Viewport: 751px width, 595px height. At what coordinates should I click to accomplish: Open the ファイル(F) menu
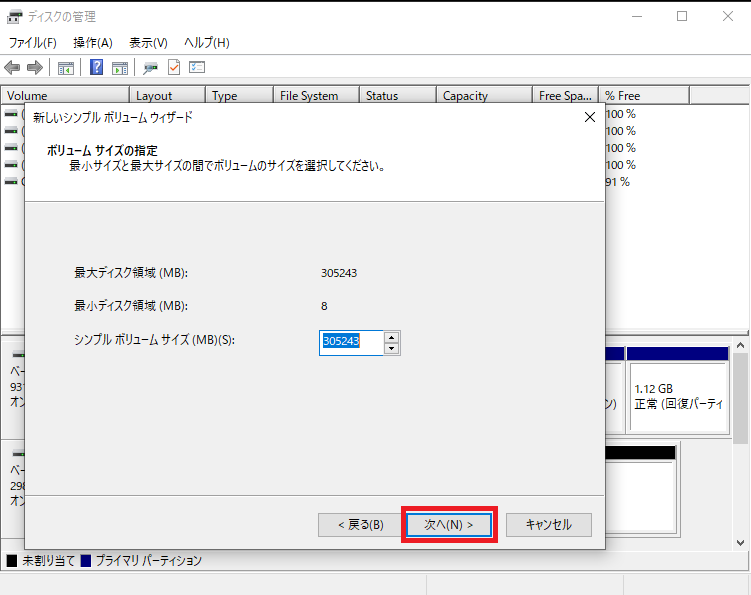(x=33, y=43)
